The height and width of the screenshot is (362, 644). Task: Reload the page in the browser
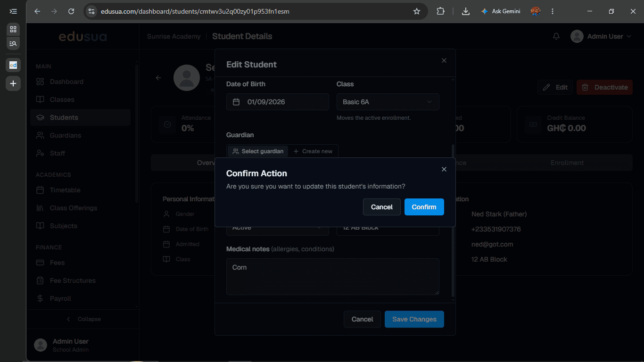point(71,11)
